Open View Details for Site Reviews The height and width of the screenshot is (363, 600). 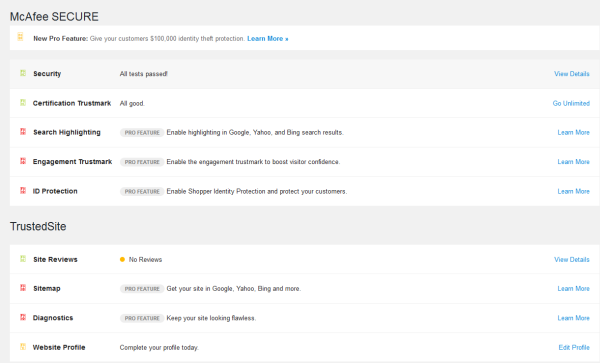point(572,259)
